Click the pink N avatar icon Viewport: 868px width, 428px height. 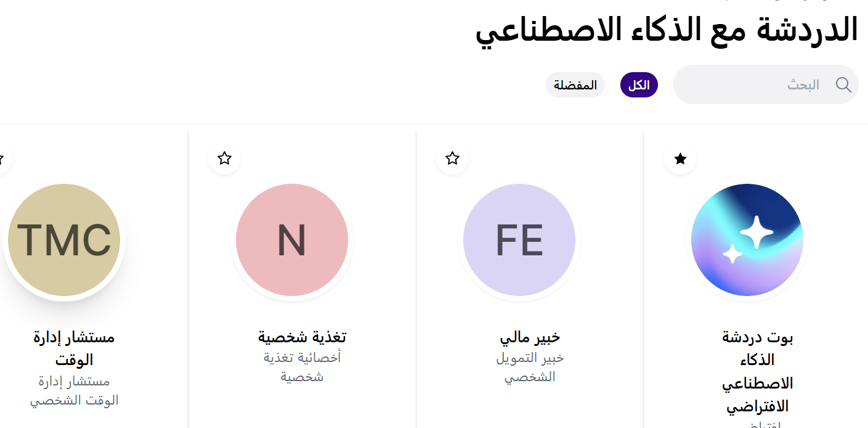tap(292, 240)
